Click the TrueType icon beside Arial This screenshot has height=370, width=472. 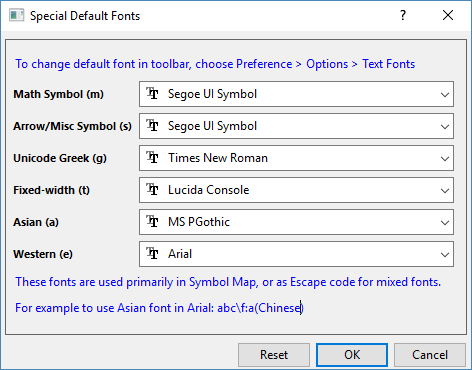click(x=152, y=253)
